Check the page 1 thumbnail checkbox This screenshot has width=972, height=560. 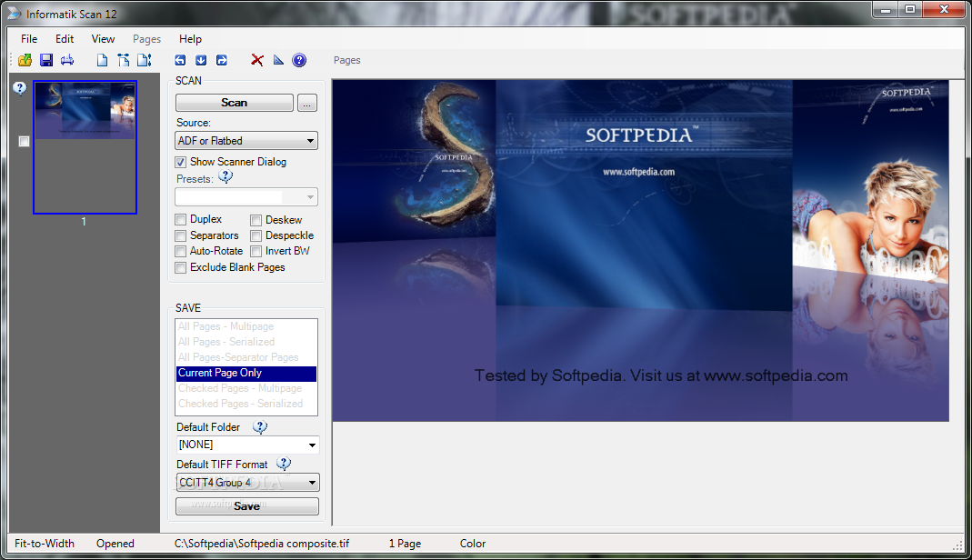pyautogui.click(x=25, y=142)
